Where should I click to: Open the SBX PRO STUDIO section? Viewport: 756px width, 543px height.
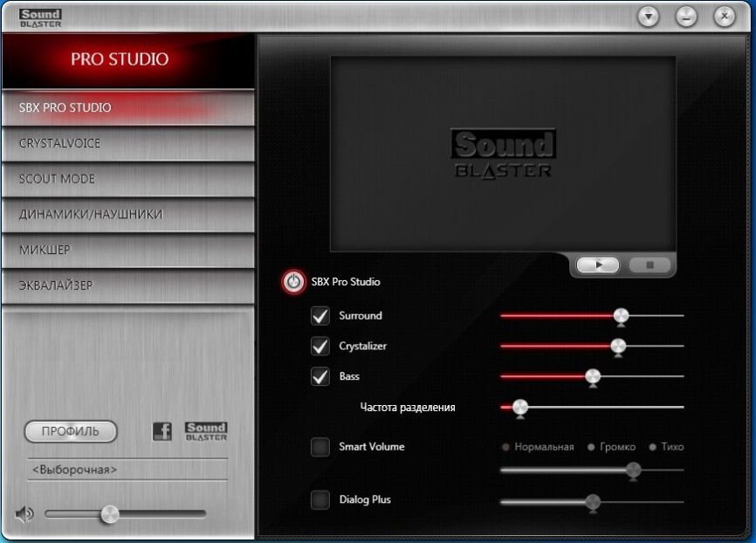(x=128, y=107)
